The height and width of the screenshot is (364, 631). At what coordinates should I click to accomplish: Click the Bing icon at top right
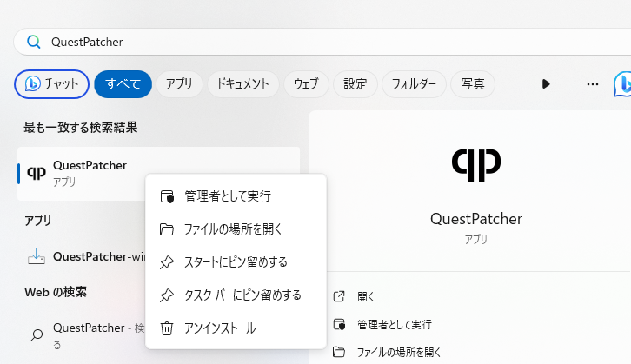click(622, 83)
